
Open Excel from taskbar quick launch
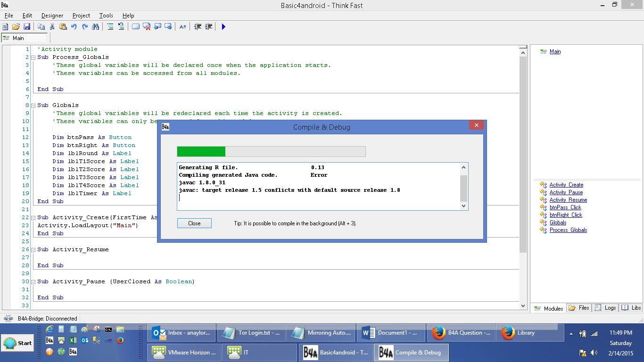[73, 340]
